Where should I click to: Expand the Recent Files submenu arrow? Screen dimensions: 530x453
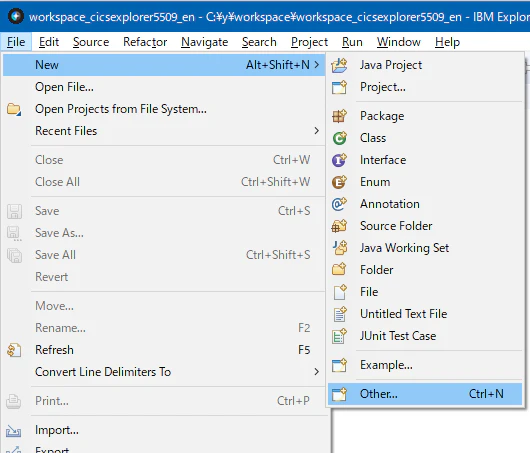(x=316, y=131)
